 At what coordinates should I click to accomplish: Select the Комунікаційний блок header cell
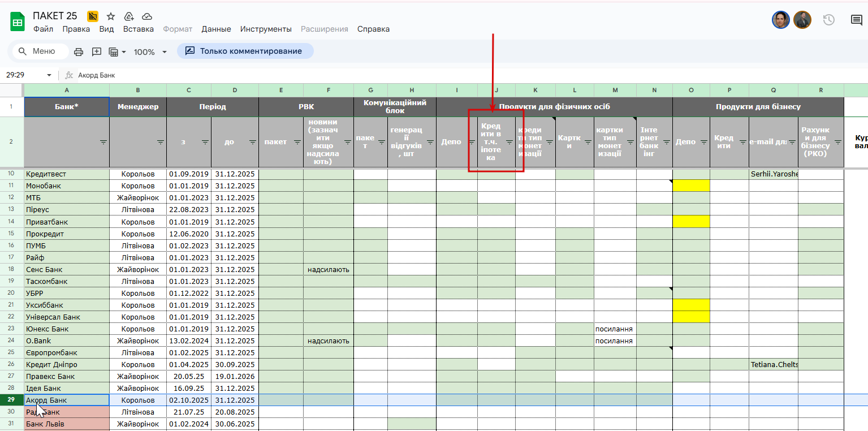[x=395, y=107]
